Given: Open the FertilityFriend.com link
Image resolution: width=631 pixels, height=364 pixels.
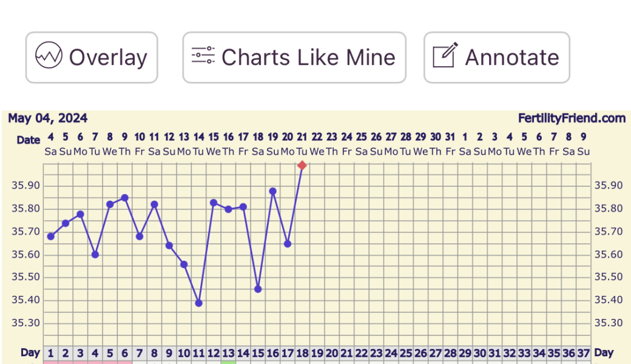Looking at the screenshot, I should tap(572, 118).
